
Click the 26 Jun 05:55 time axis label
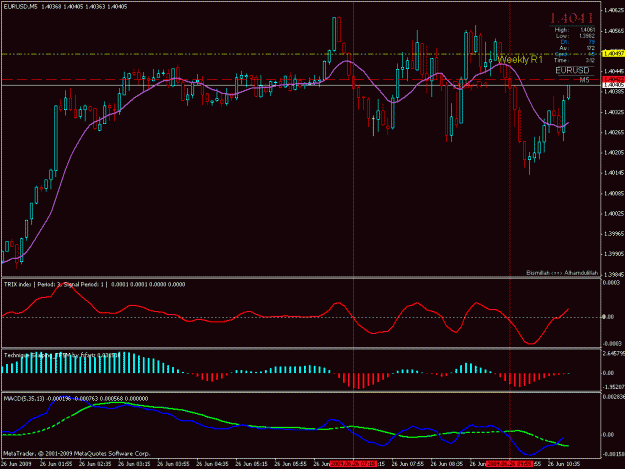[290, 464]
